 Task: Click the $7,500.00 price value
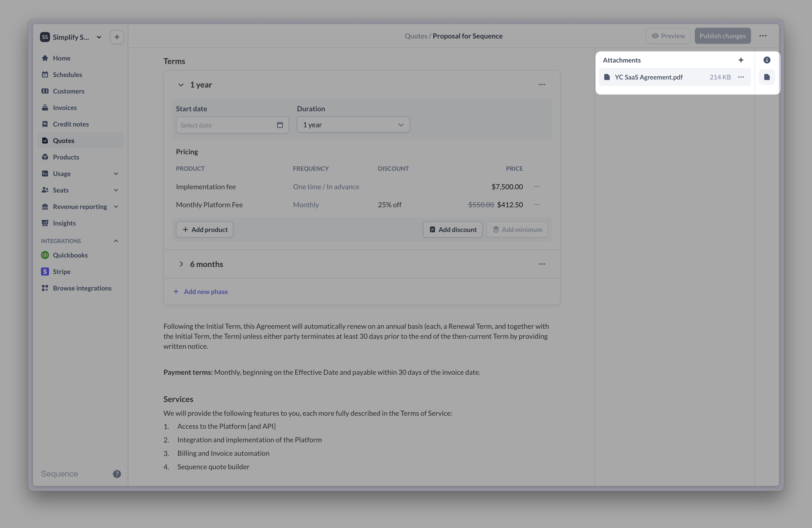(507, 186)
